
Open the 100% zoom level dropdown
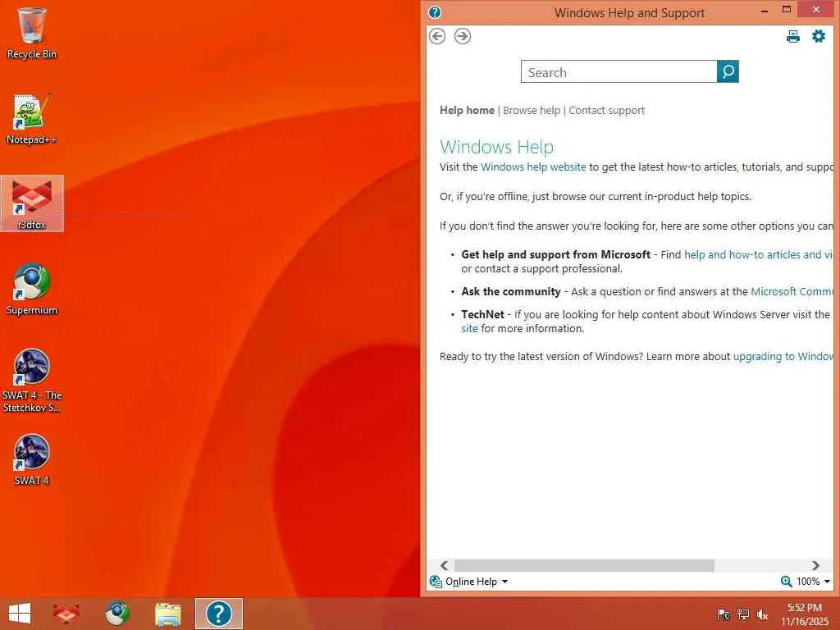pyautogui.click(x=813, y=582)
